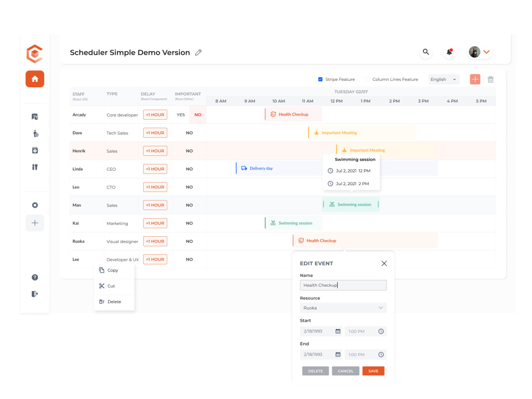Screen dimensions: 532x399
Task: Open the Resource dropdown showing Ruoka
Action: [x=343, y=307]
